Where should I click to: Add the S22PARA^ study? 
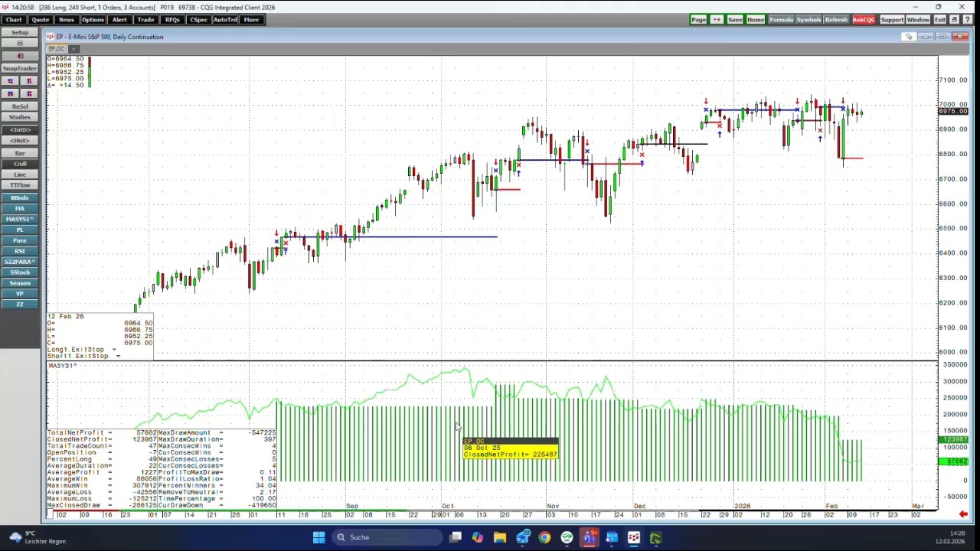(20, 262)
